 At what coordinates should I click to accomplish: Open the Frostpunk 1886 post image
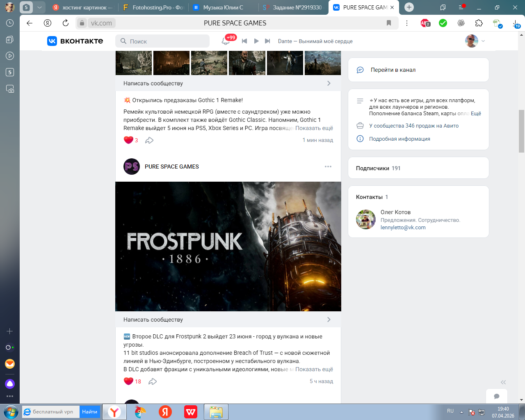(x=228, y=247)
